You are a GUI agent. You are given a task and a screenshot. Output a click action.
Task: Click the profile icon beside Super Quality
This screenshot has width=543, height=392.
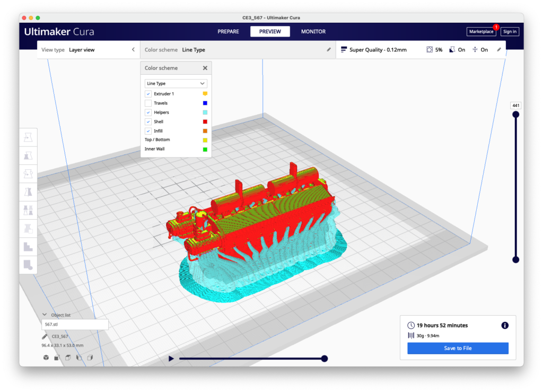point(344,49)
